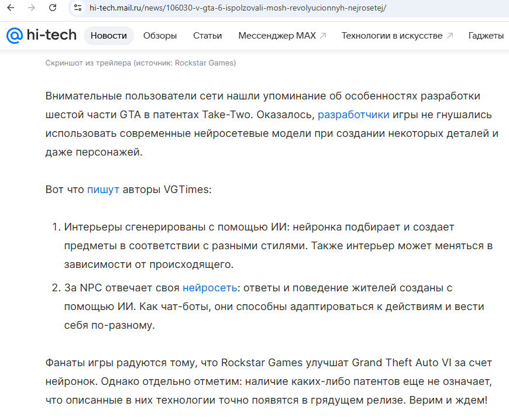Focus the address bar URL

coord(238,8)
